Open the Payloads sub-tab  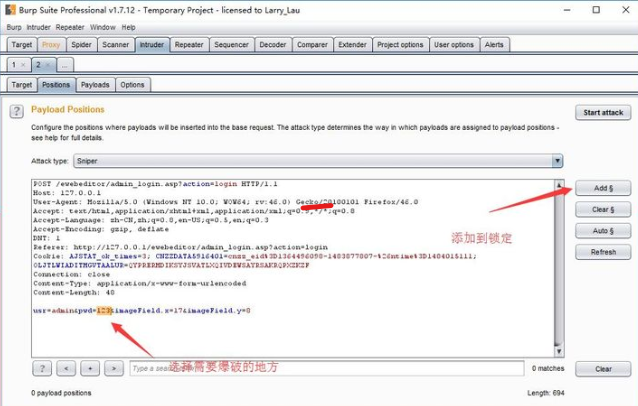coord(95,85)
